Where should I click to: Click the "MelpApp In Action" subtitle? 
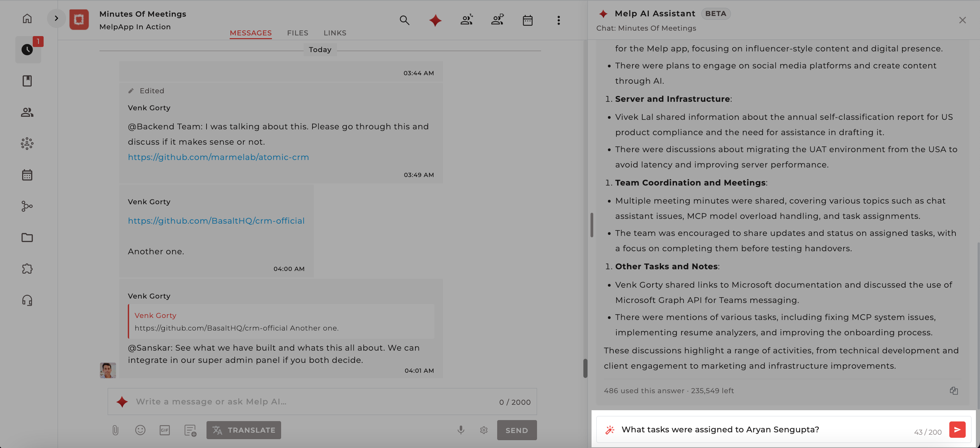(135, 27)
